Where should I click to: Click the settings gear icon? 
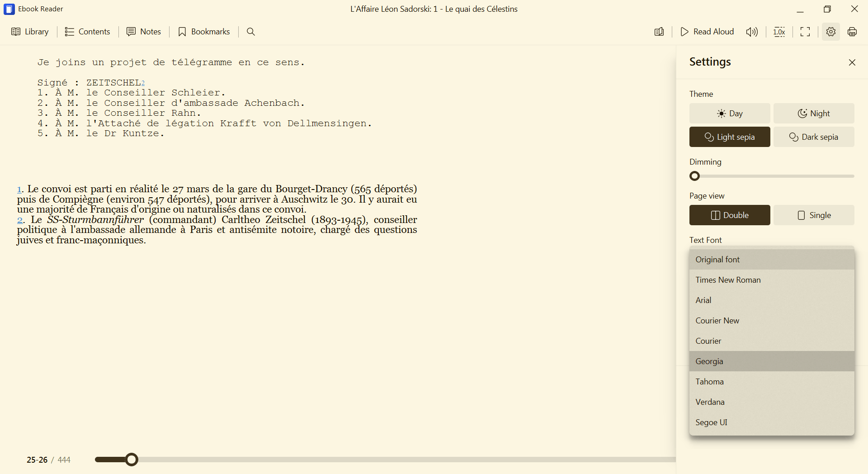pyautogui.click(x=830, y=32)
